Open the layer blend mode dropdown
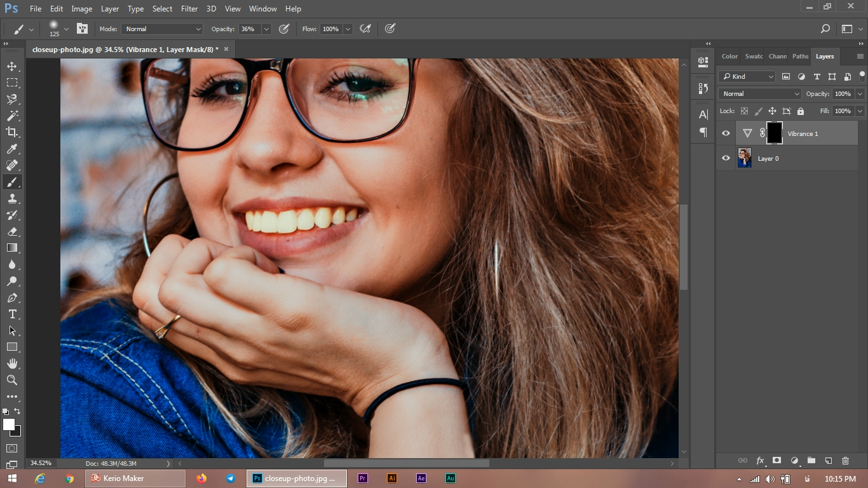Viewport: 868px width, 488px height. 761,93
